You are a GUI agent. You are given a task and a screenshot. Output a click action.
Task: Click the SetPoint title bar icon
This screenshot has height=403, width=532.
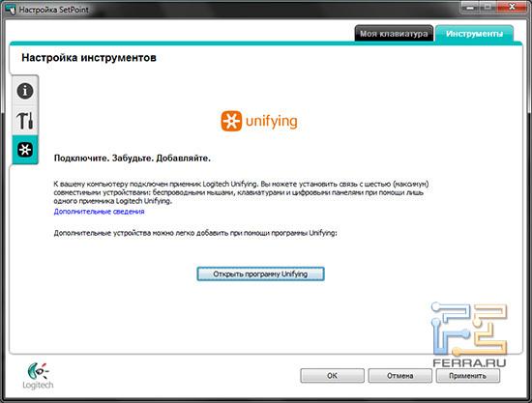coord(11,9)
